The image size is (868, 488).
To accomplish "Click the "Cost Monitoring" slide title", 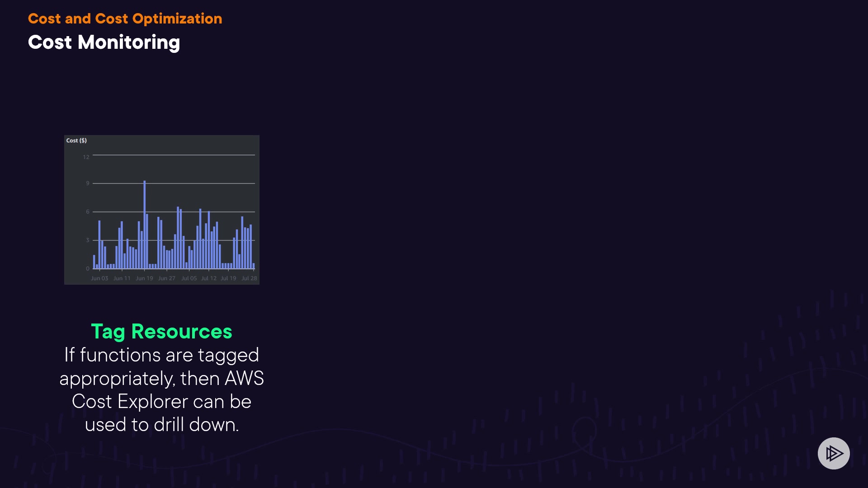I will tap(104, 42).
